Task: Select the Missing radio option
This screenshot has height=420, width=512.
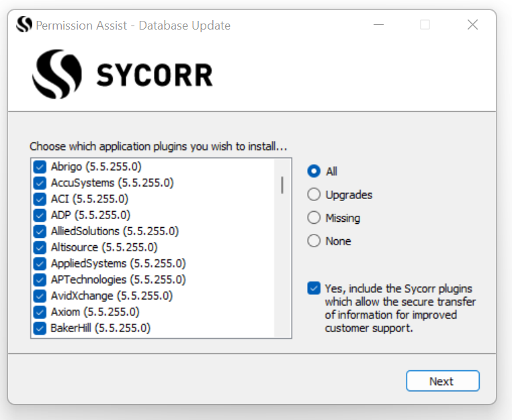Action: tap(314, 218)
